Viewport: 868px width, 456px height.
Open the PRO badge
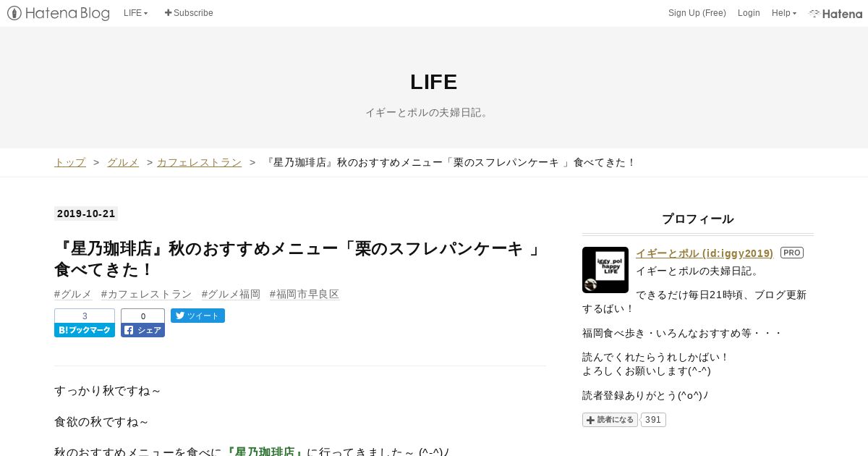[792, 253]
